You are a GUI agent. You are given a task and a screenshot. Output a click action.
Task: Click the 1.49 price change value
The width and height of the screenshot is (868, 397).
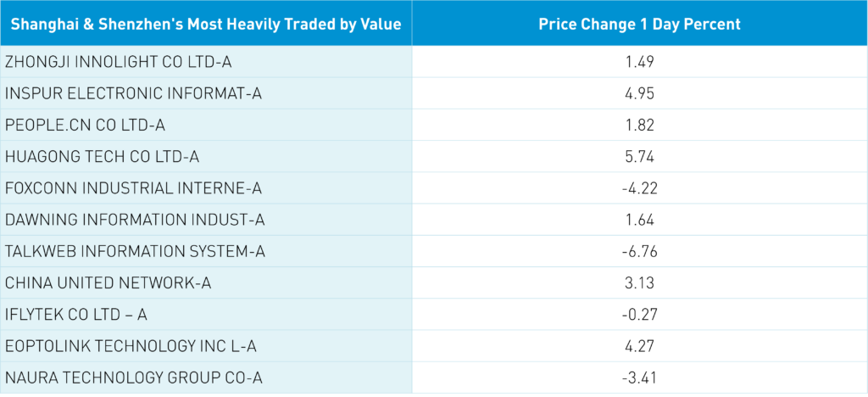[x=639, y=62]
